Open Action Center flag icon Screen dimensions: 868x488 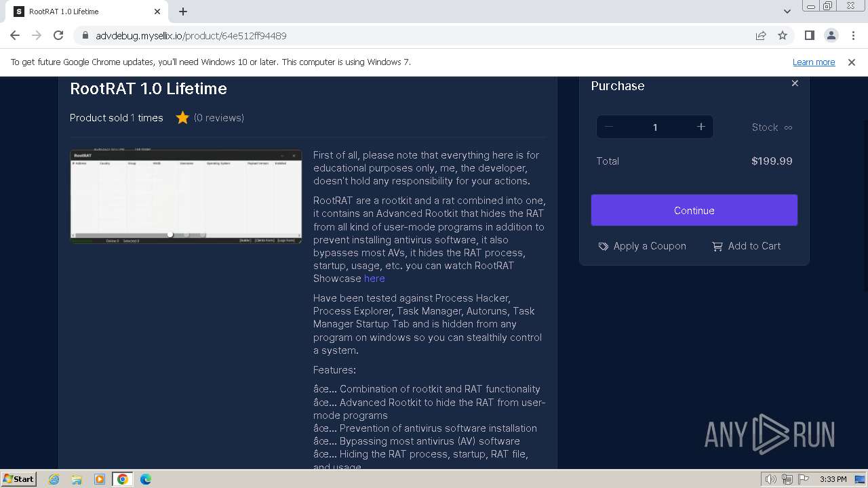804,479
